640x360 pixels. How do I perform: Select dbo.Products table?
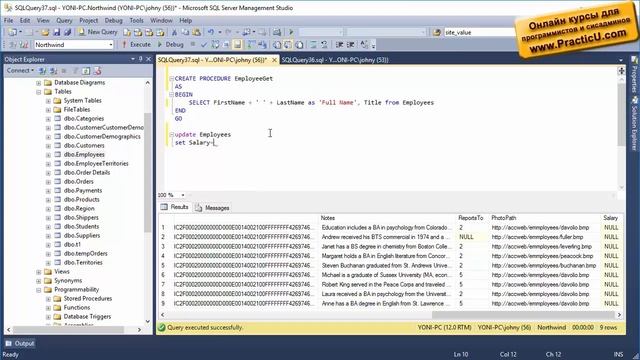coord(82,200)
